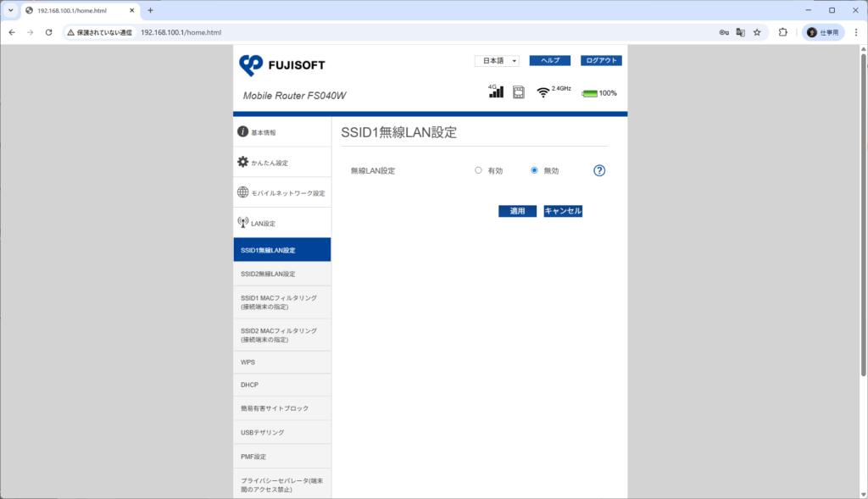Bookmark this page with the star icon
The width and height of the screenshot is (868, 499).
(x=757, y=32)
